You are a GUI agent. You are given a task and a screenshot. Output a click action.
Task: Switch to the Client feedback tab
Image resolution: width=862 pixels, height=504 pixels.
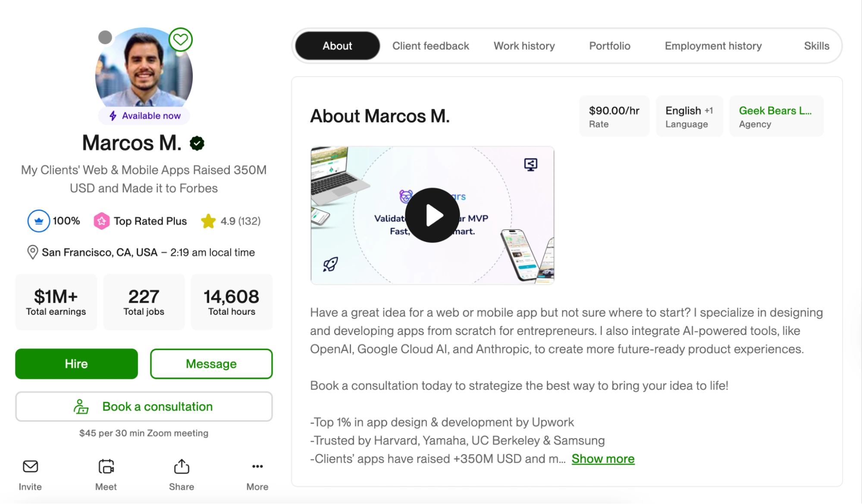click(430, 46)
